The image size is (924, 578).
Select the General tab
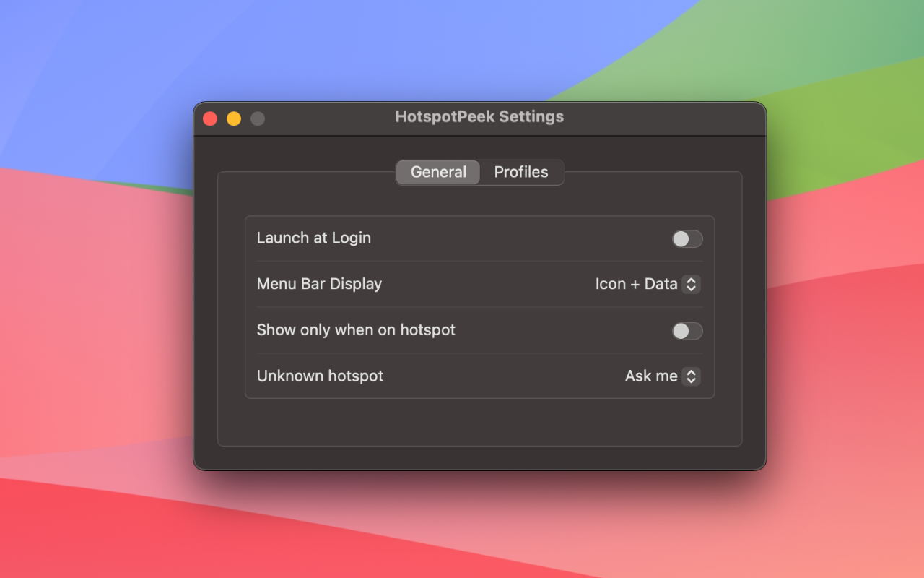(x=437, y=172)
